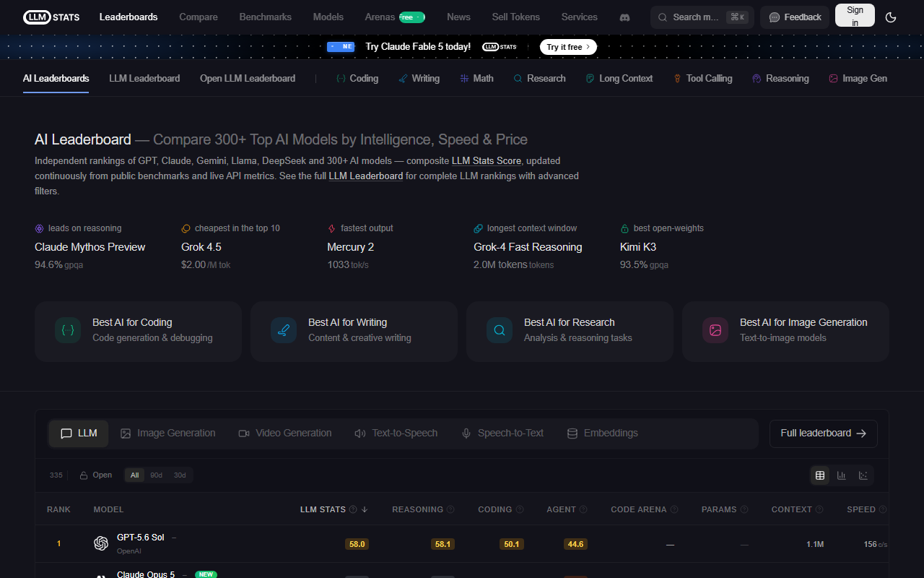The height and width of the screenshot is (578, 924).
Task: Open the Discord icon link
Action: tap(624, 17)
